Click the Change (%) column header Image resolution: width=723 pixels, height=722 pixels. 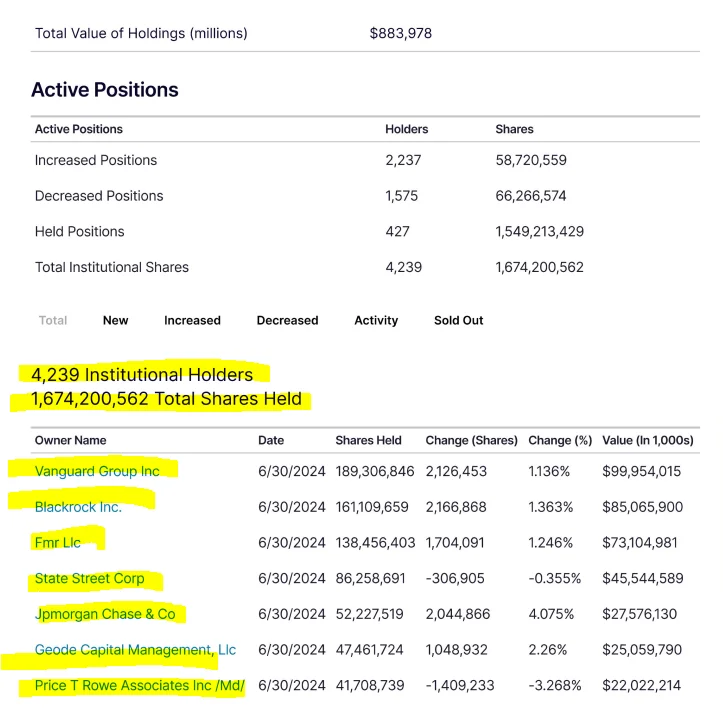[x=560, y=440]
